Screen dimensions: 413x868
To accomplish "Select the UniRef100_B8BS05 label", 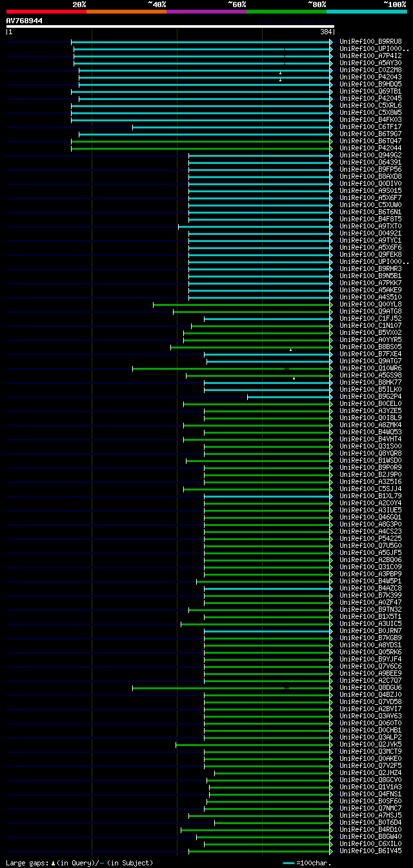I will [370, 347].
